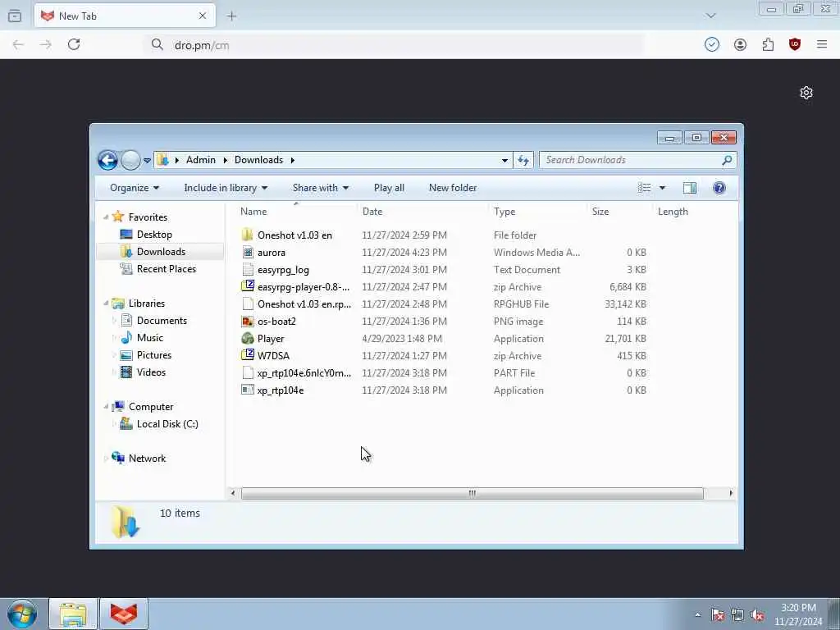Open the Music library
The width and height of the screenshot is (840, 630).
(149, 338)
